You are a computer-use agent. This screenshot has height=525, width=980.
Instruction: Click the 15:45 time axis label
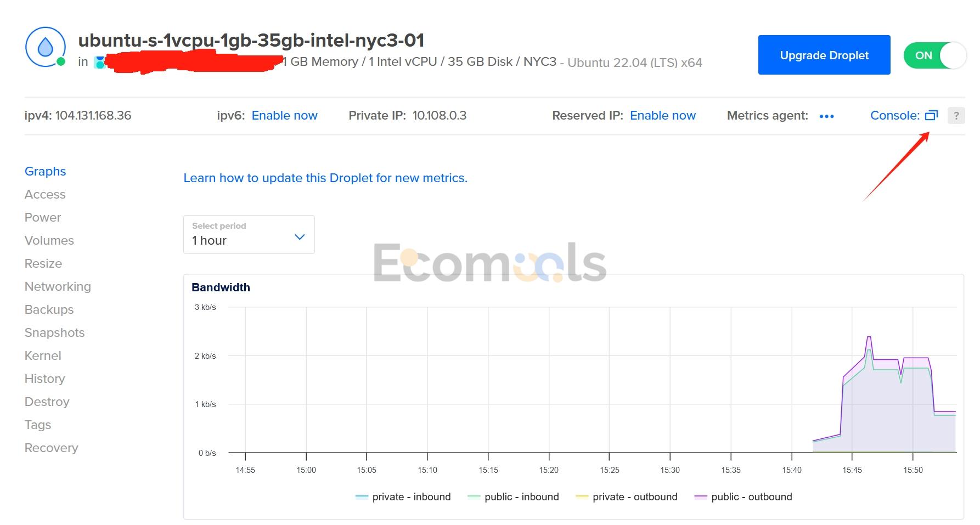(x=852, y=470)
